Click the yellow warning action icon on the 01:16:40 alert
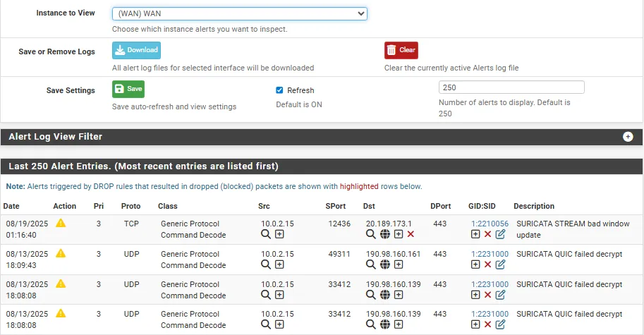This screenshot has width=644, height=335. (x=61, y=223)
